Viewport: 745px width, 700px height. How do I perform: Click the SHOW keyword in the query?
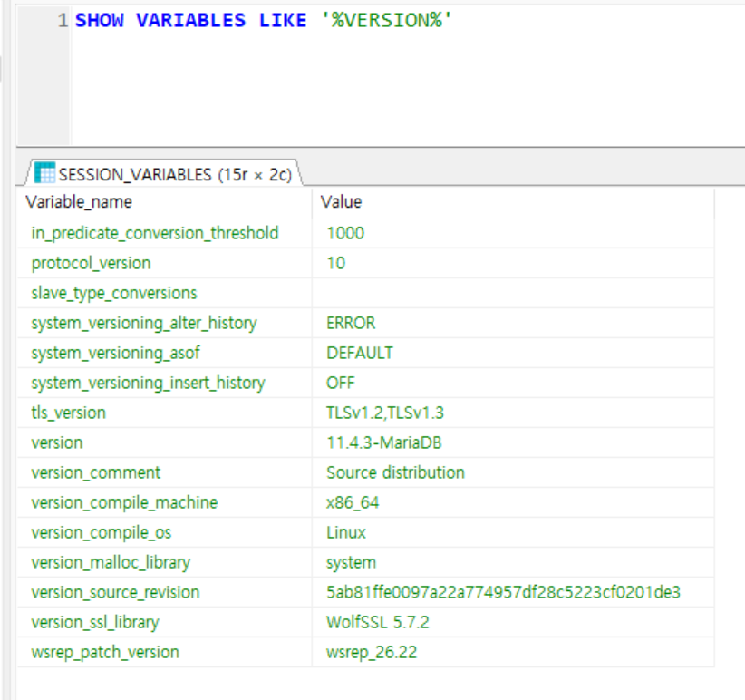pyautogui.click(x=100, y=21)
